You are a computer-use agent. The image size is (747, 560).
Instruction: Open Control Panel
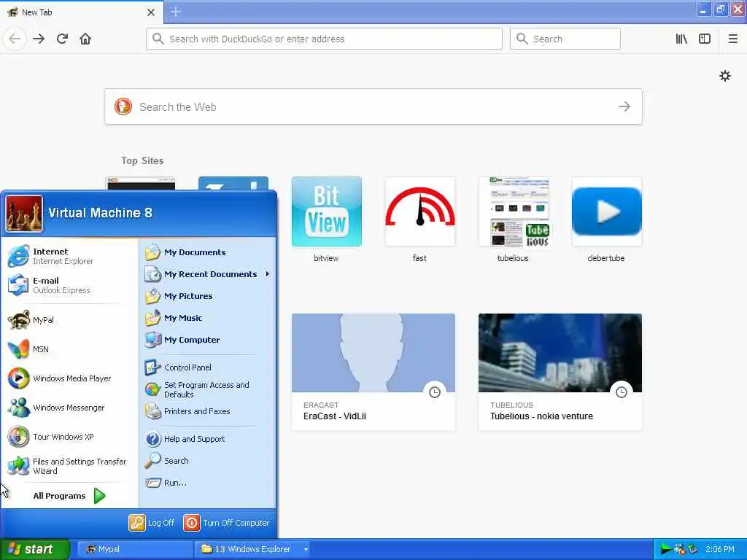coord(208,367)
